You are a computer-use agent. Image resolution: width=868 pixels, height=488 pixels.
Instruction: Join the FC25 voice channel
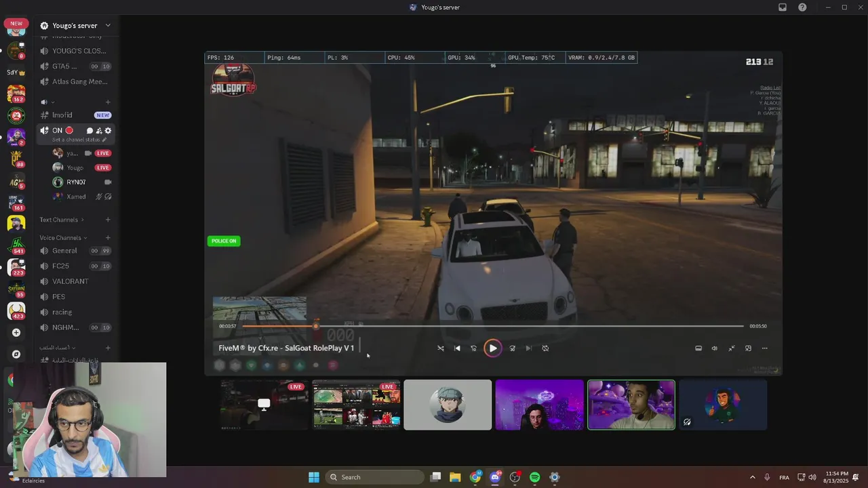tap(75, 266)
